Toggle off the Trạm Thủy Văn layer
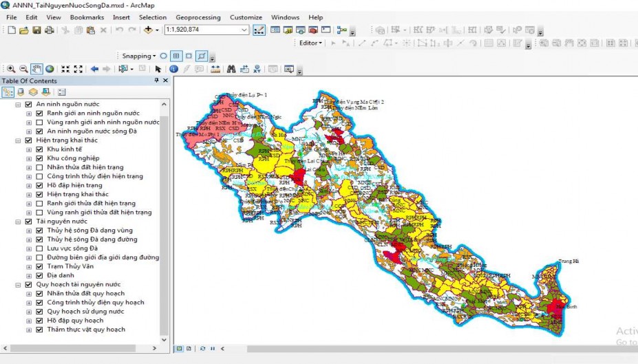This screenshot has width=638, height=364. click(39, 266)
